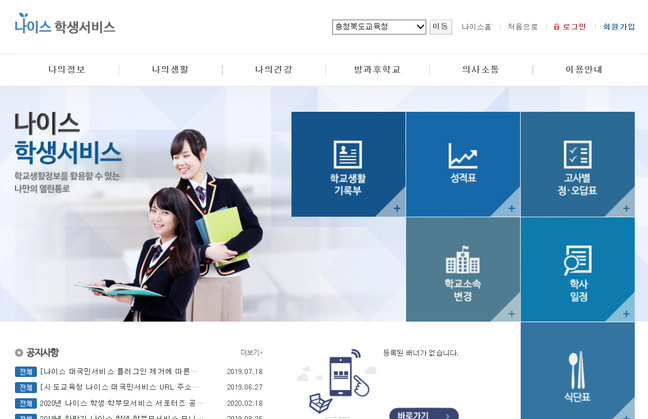
Task: Open the 충청북도교육청 office dropdown
Action: (379, 27)
